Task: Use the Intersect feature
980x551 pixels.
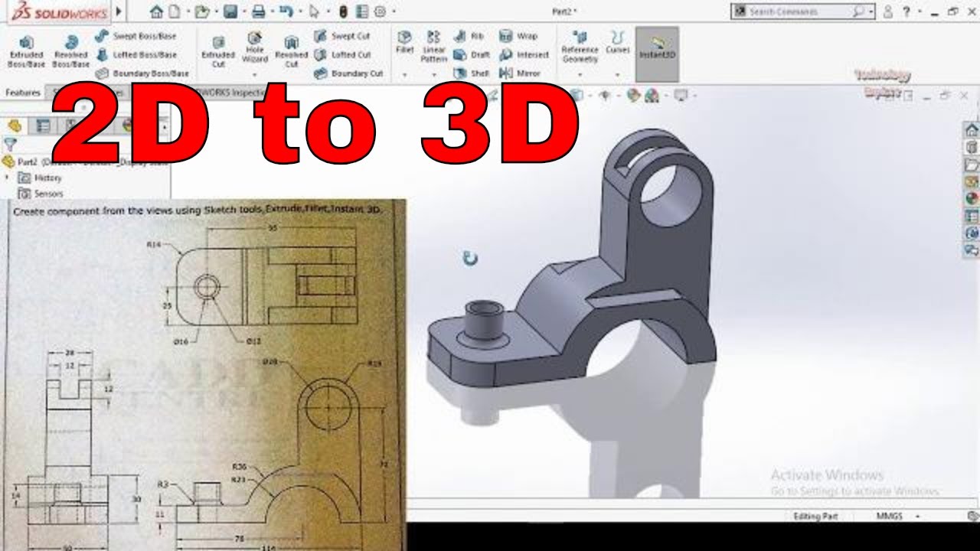Action: (524, 54)
